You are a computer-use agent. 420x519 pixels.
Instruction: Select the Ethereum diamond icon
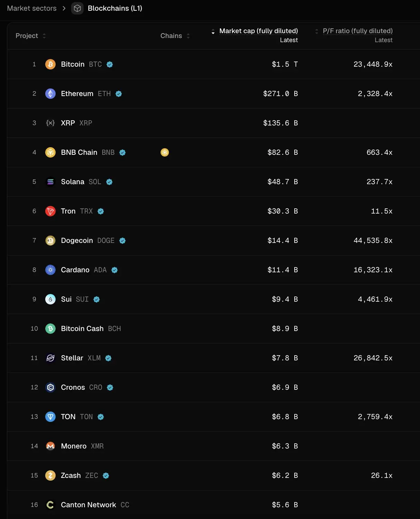click(x=50, y=94)
